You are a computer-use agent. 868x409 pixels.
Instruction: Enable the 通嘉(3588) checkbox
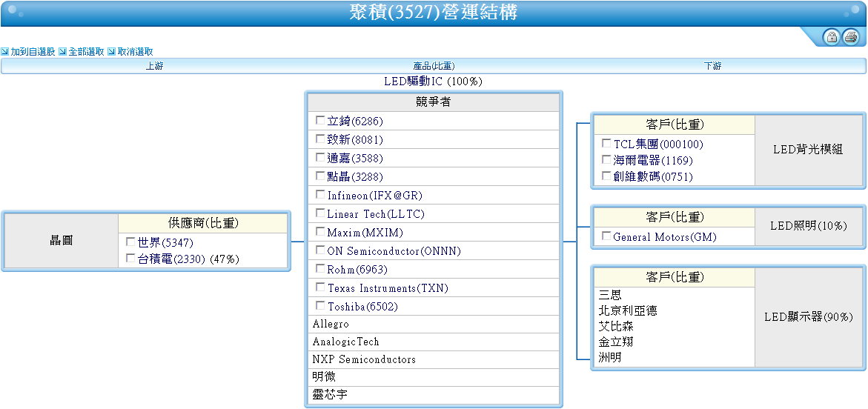tap(320, 157)
